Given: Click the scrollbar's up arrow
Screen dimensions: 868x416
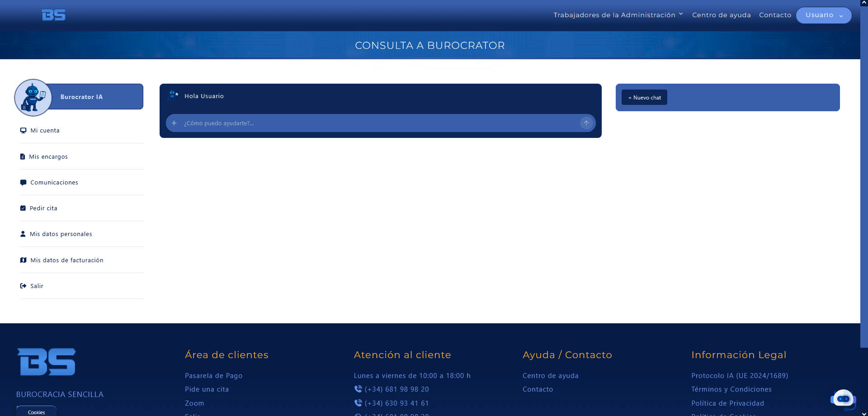Looking at the screenshot, I should (x=864, y=3).
